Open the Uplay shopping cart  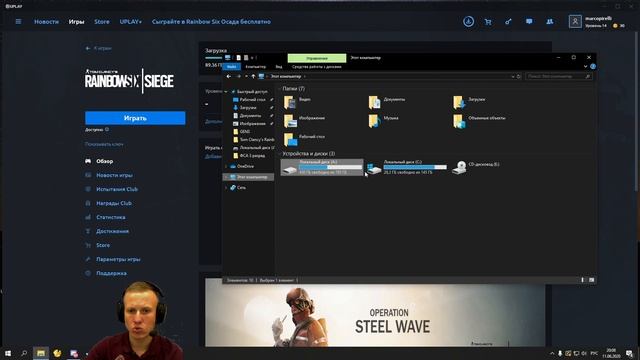488,22
